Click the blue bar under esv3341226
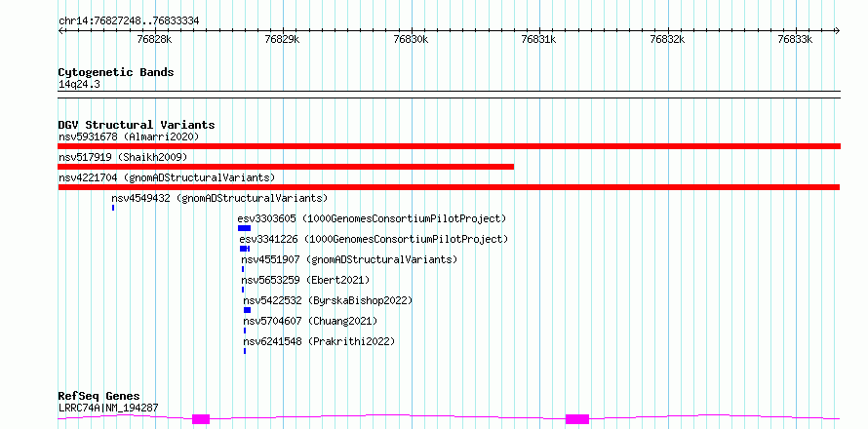 (245, 249)
